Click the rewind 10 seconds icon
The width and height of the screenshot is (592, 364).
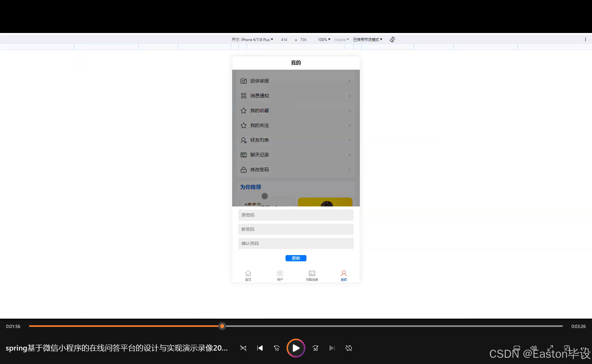(x=276, y=348)
